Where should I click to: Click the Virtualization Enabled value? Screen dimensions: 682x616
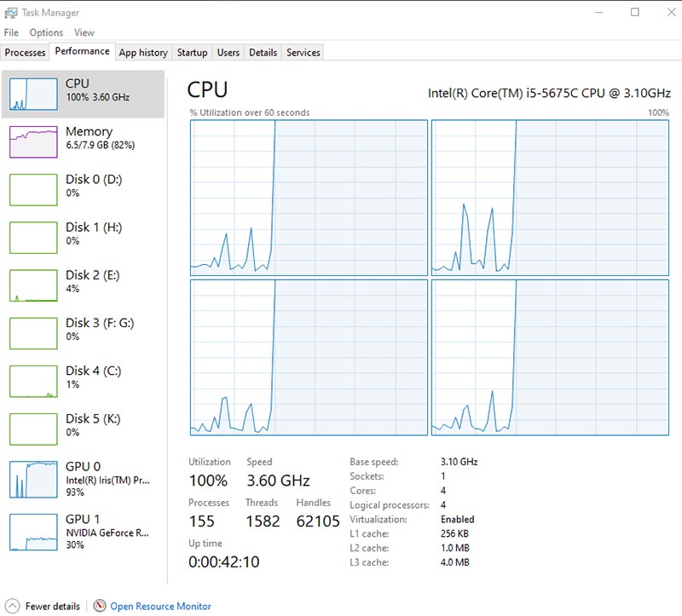(457, 519)
